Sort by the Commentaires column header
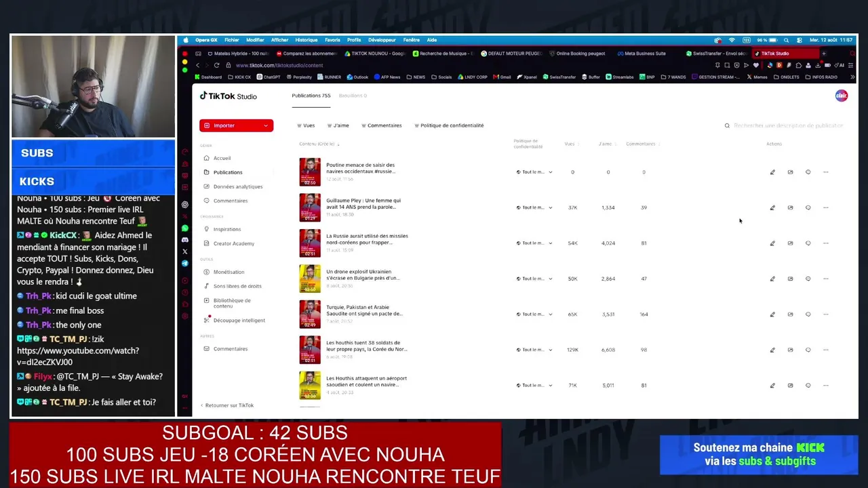Screen dimensions: 868x488 pos(642,144)
